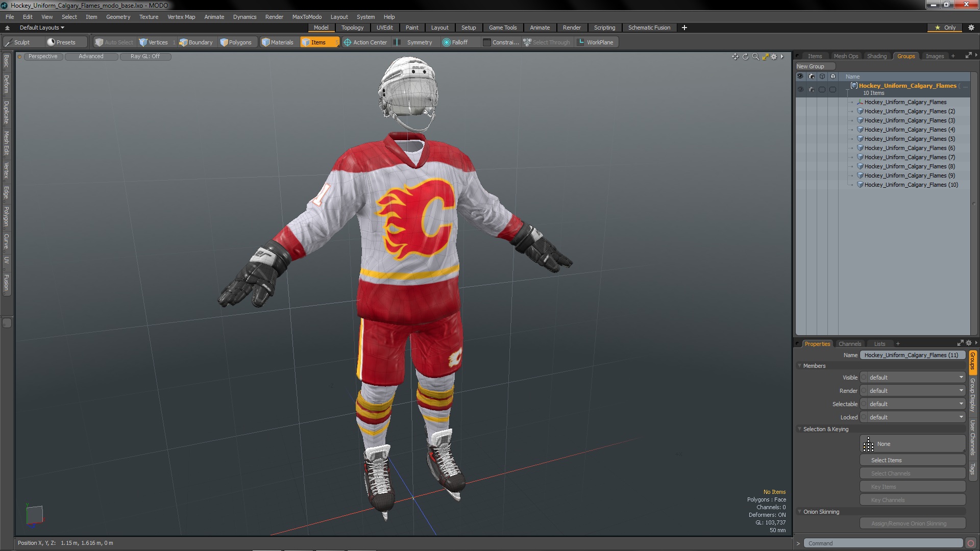The width and height of the screenshot is (980, 551).
Task: Collapse the Onion Skinning section
Action: 800,512
